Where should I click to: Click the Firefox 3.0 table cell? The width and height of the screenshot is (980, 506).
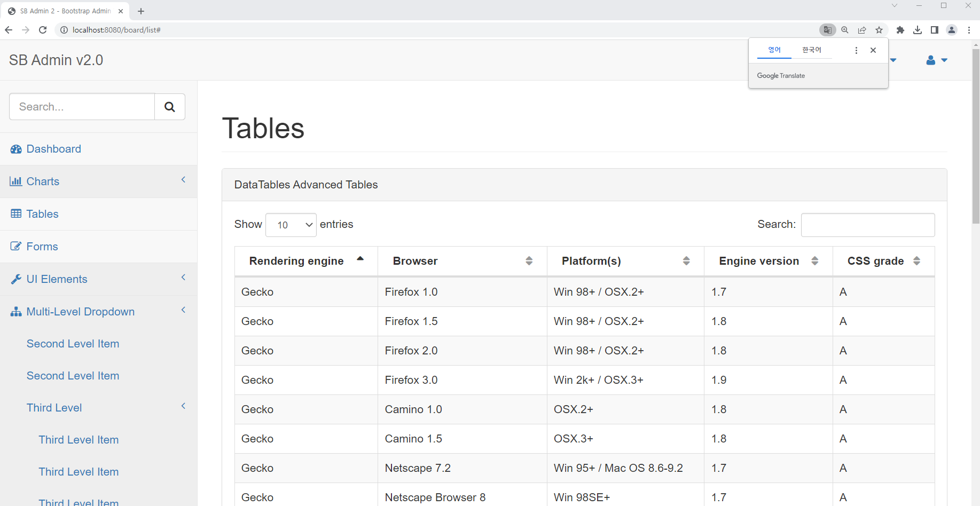462,380
